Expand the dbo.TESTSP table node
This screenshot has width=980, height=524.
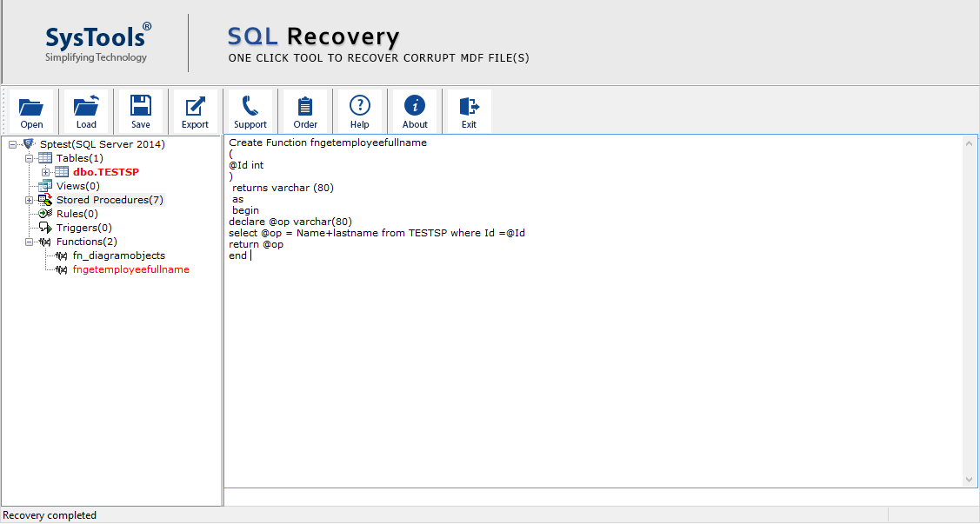pos(45,172)
